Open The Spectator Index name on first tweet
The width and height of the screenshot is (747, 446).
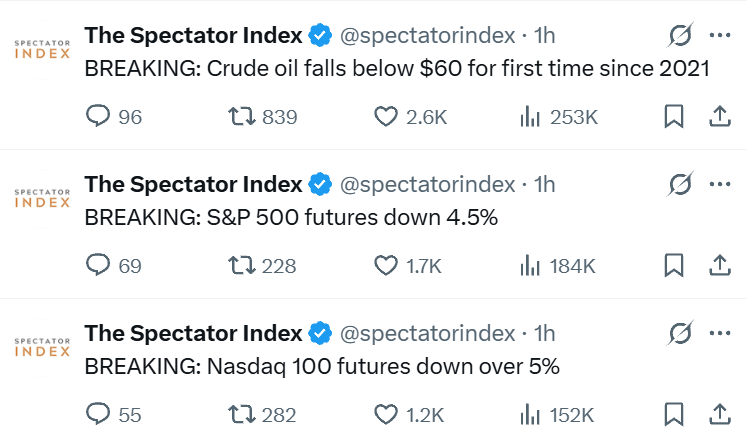click(x=193, y=36)
